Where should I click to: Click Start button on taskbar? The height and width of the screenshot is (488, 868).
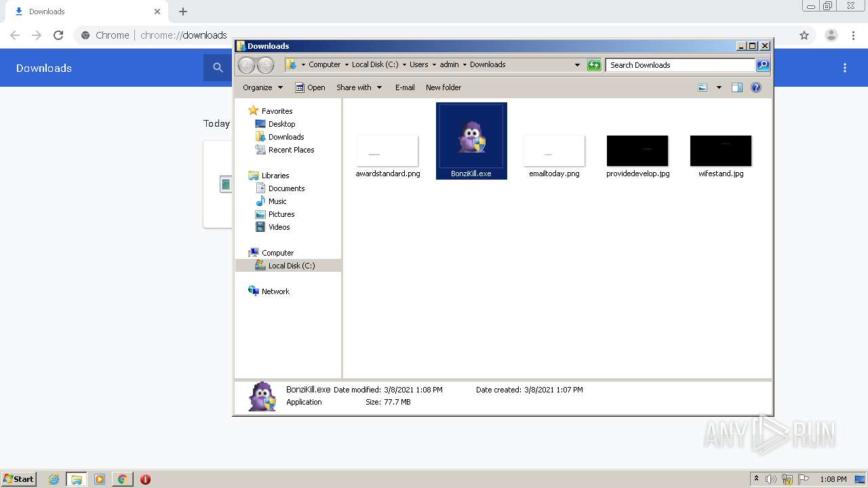[18, 479]
